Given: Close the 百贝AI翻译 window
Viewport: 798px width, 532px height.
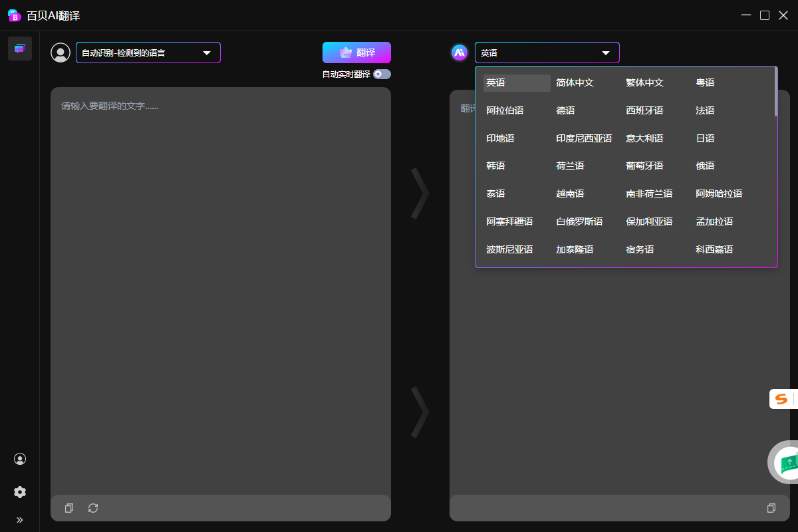Looking at the screenshot, I should click(783, 15).
